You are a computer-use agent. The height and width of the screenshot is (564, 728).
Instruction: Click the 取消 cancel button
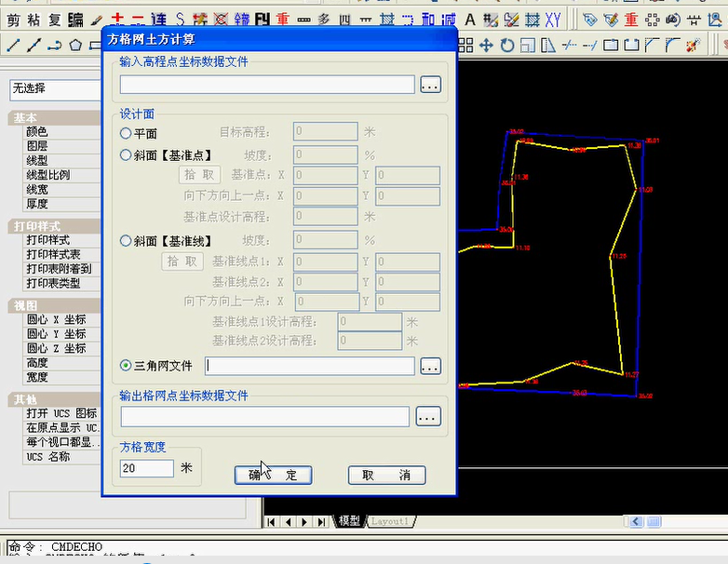tap(386, 475)
